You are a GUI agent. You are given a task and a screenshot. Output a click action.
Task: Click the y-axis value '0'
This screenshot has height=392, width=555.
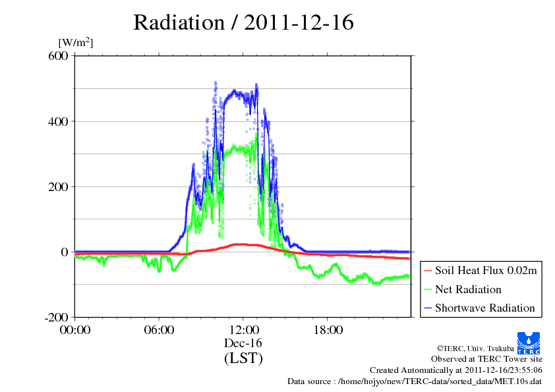(65, 252)
